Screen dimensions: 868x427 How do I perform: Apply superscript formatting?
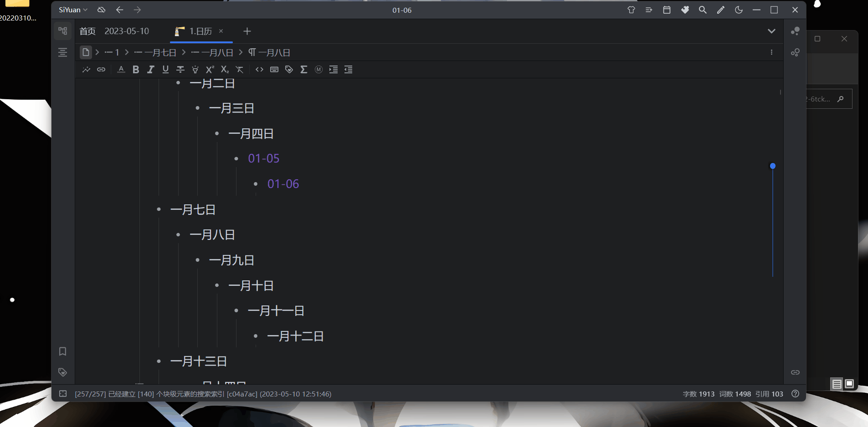tap(209, 69)
